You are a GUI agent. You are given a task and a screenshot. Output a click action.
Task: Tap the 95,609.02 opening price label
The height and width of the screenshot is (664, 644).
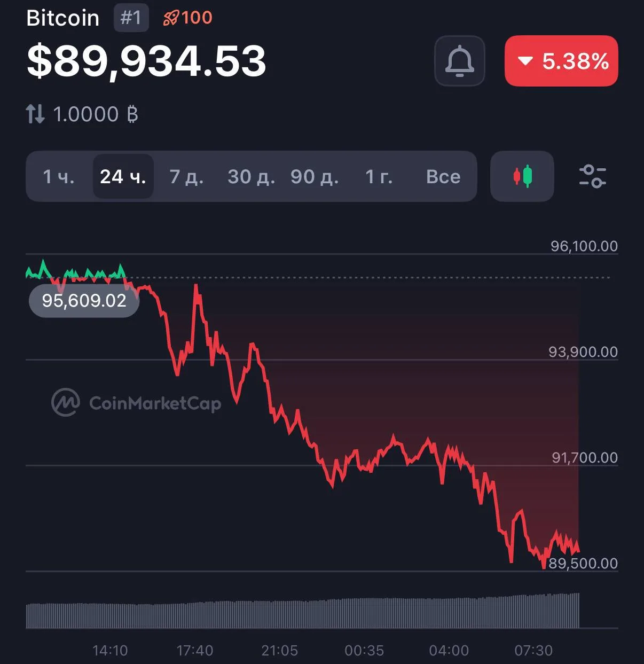(84, 301)
